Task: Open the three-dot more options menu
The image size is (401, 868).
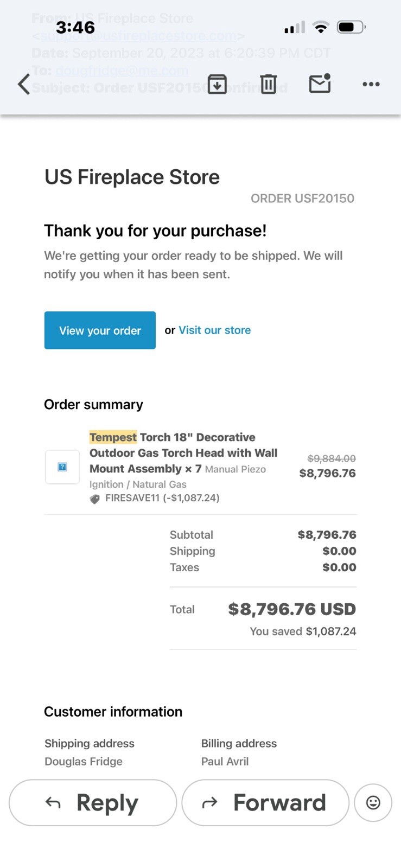Action: click(x=371, y=84)
